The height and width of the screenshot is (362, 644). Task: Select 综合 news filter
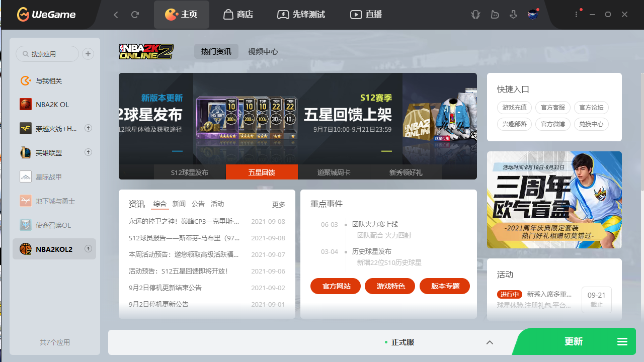click(x=160, y=204)
